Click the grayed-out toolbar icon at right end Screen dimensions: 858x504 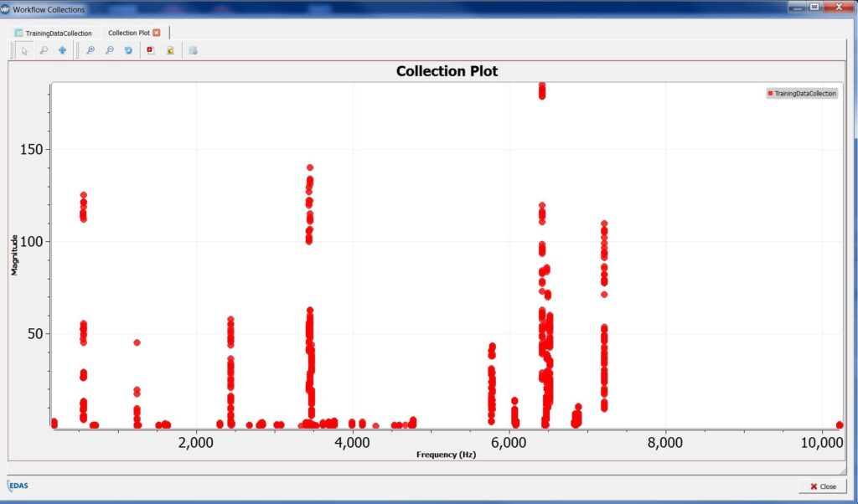pos(193,50)
